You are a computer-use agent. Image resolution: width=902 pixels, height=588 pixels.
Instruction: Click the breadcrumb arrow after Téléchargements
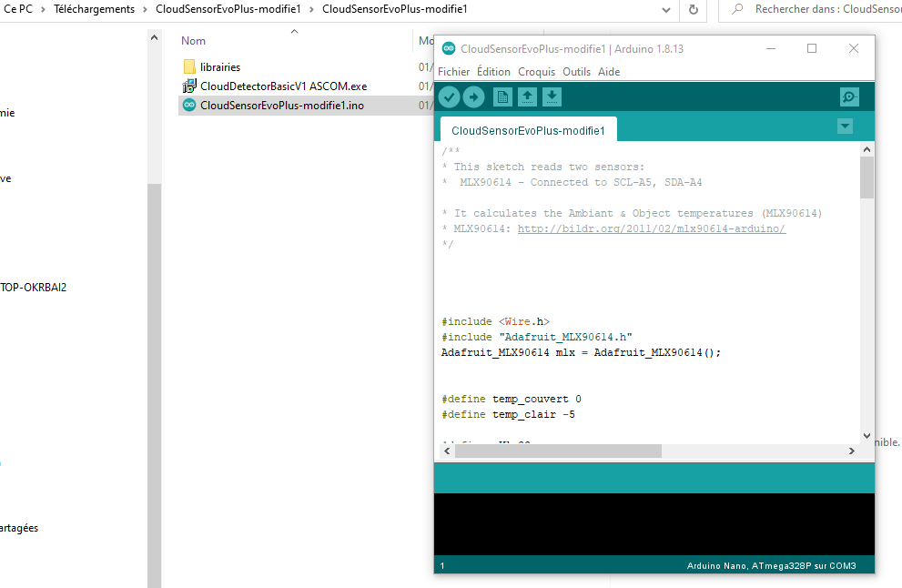pyautogui.click(x=145, y=10)
